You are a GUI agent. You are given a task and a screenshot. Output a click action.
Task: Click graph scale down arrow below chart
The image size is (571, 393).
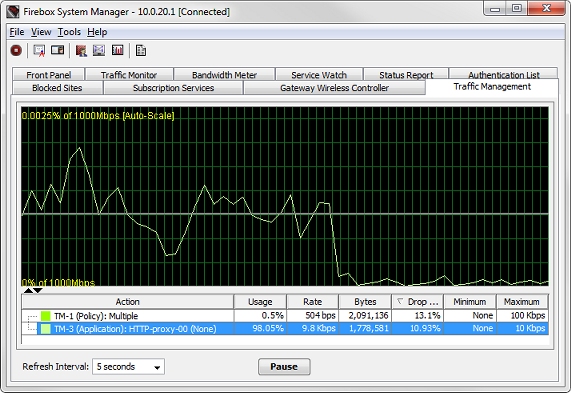[x=38, y=291]
